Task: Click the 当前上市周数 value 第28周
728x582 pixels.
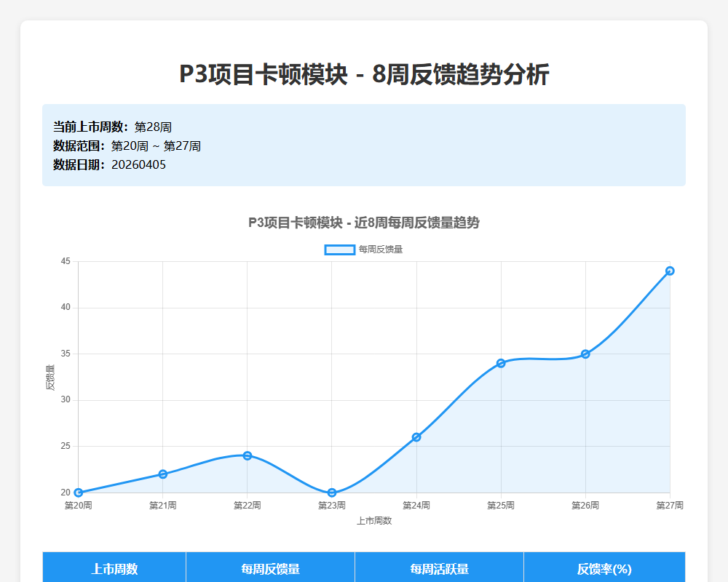Action: coord(153,127)
